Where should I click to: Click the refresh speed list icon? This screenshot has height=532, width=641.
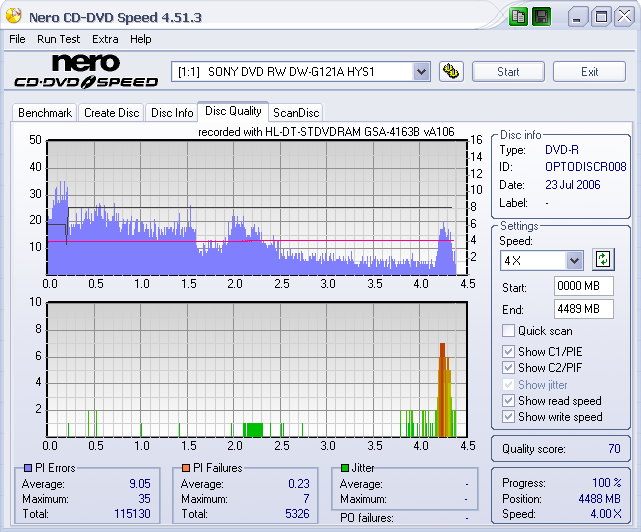pyautogui.click(x=602, y=260)
